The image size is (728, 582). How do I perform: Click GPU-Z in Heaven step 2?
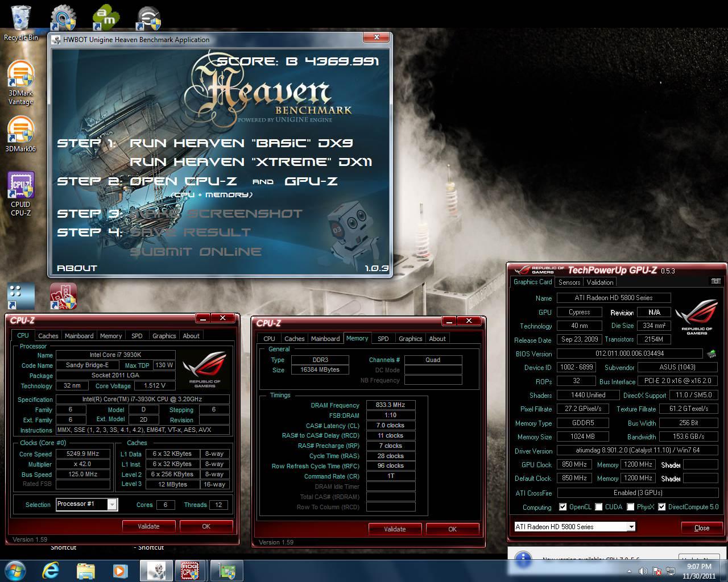click(311, 181)
